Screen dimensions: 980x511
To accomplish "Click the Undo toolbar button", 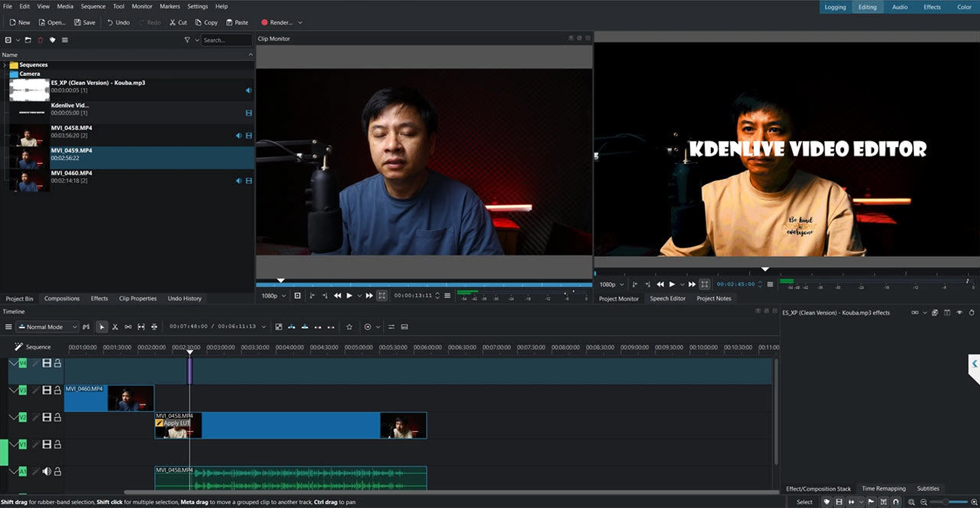I will tap(118, 23).
